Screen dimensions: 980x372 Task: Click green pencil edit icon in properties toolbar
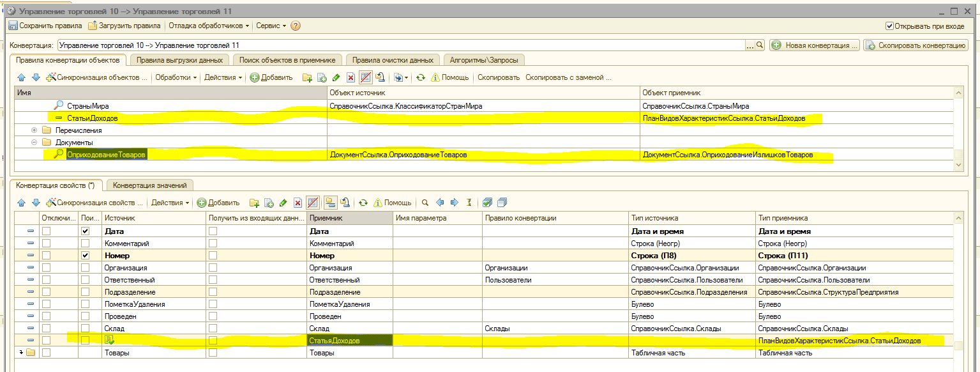click(x=283, y=203)
